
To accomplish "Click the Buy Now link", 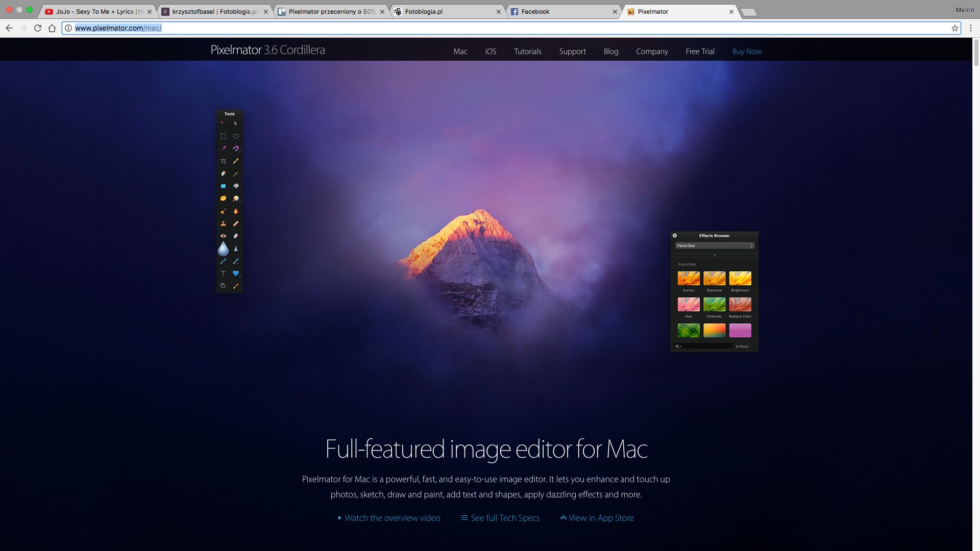I will click(x=747, y=52).
